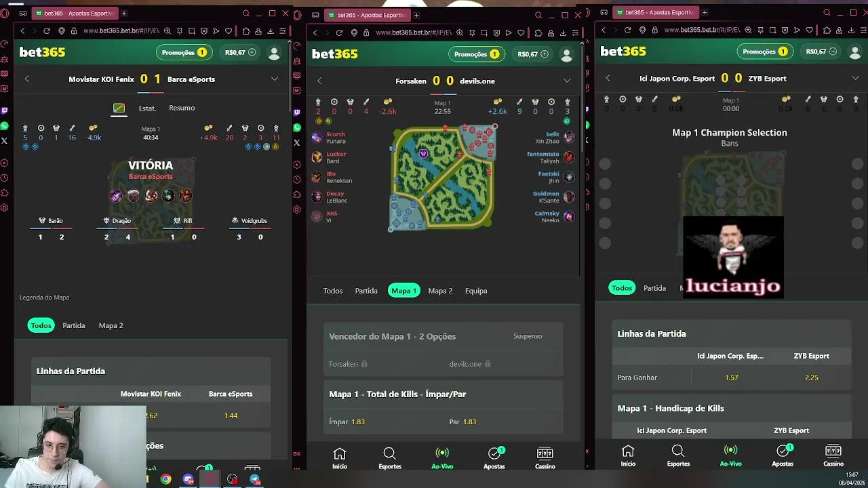Open Cassino in the Forsaken window bottom bar

(x=545, y=458)
